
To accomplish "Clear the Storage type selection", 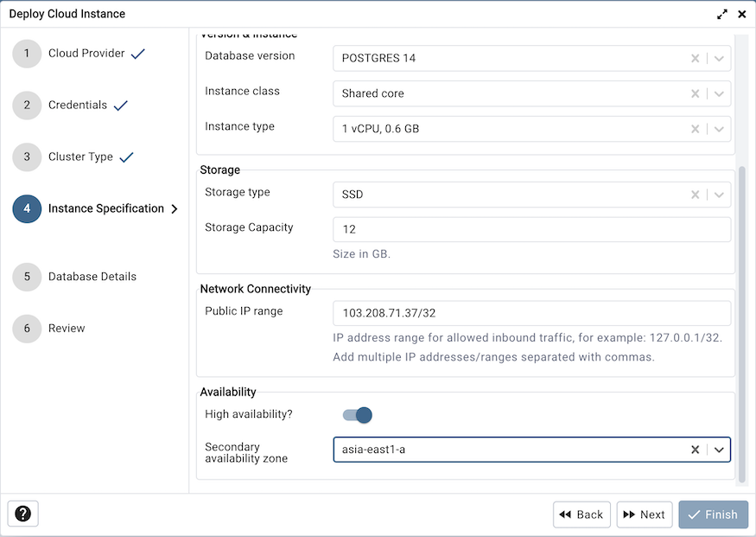I will (695, 194).
